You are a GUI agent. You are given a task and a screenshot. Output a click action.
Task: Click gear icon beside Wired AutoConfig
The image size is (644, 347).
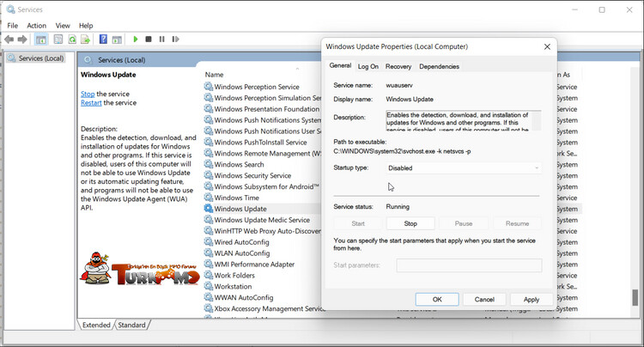pyautogui.click(x=209, y=242)
